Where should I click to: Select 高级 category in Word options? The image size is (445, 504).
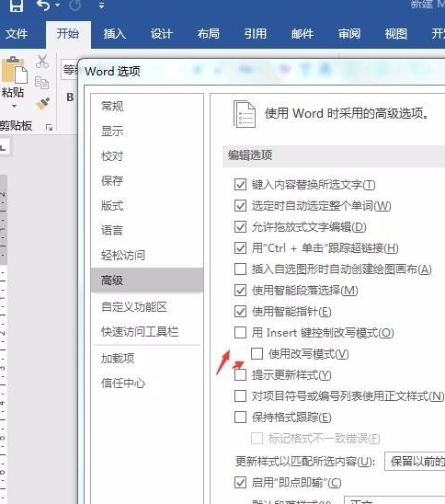tap(147, 281)
